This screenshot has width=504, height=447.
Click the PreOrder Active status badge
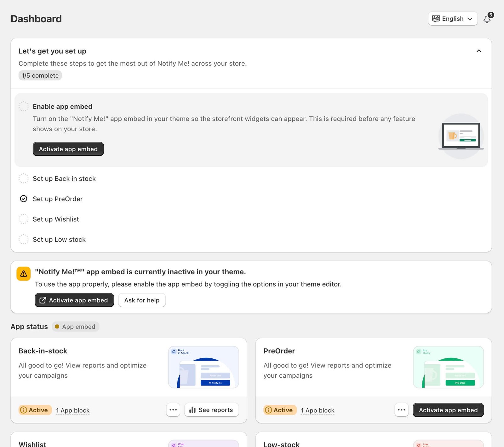click(x=280, y=410)
